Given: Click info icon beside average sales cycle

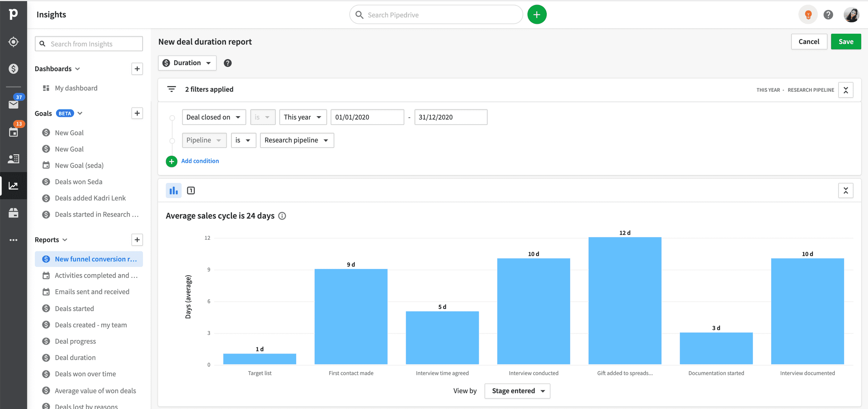Looking at the screenshot, I should [x=282, y=216].
